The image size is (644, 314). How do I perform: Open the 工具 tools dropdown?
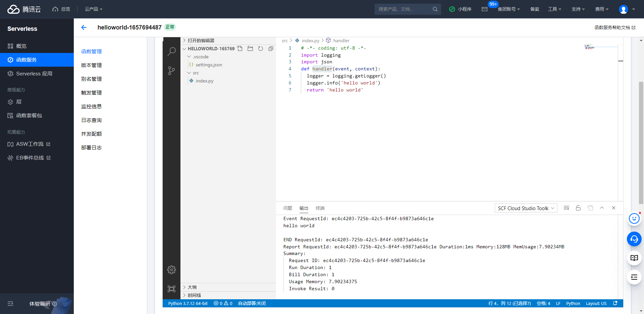click(555, 9)
